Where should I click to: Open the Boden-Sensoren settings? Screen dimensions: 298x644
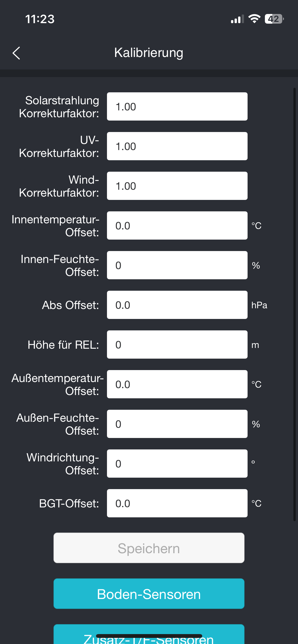(x=149, y=594)
